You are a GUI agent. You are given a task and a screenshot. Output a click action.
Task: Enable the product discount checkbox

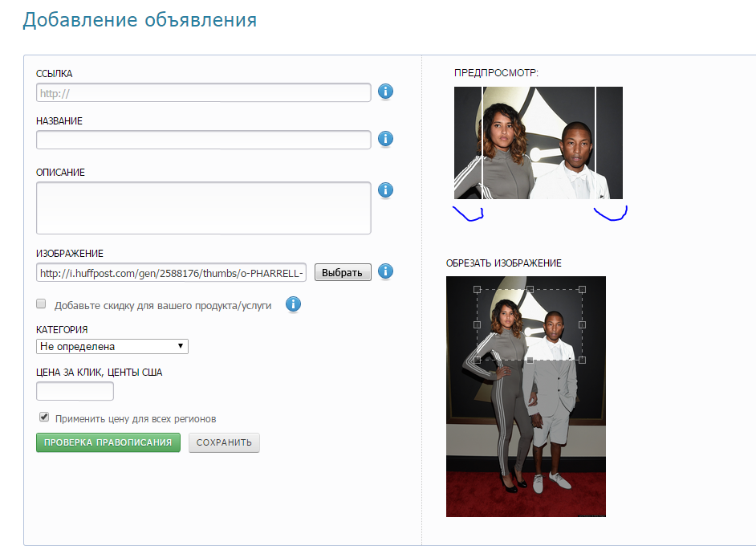pos(41,304)
